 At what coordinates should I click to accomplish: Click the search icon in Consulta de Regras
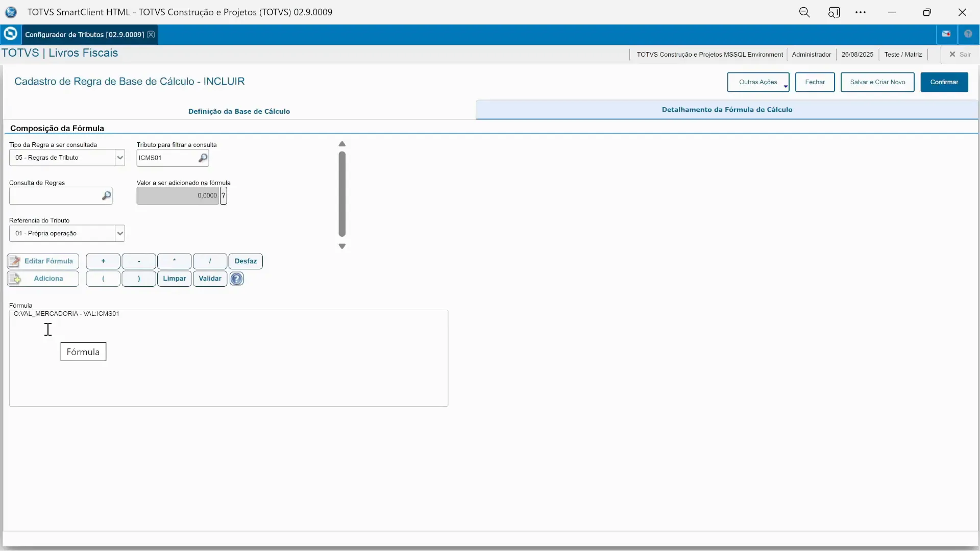tap(106, 196)
